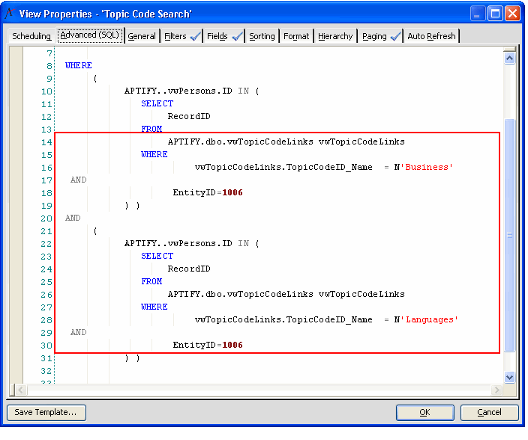The height and width of the screenshot is (440, 528).
Task: Click the SELECT keyword on line 23
Action: pyautogui.click(x=157, y=256)
